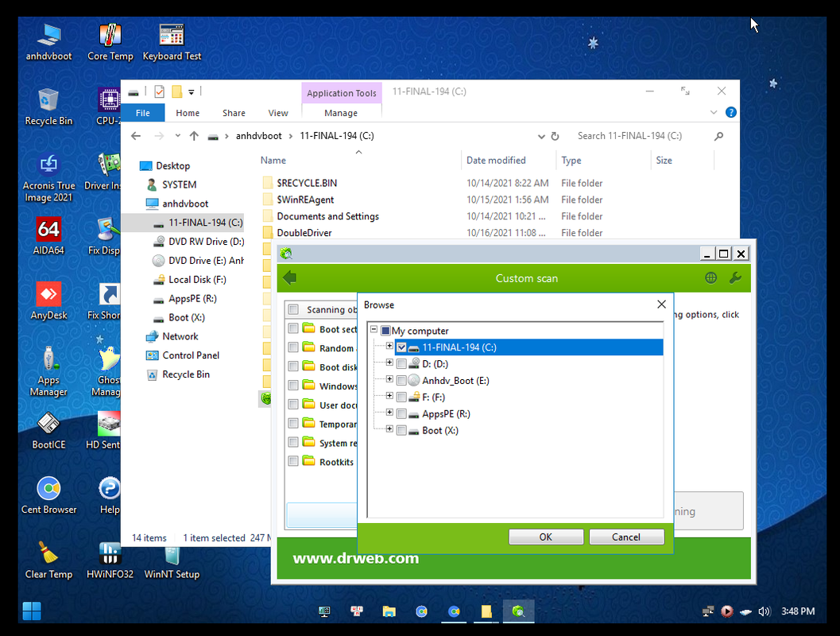
Task: Click Explorer search box
Action: (642, 136)
